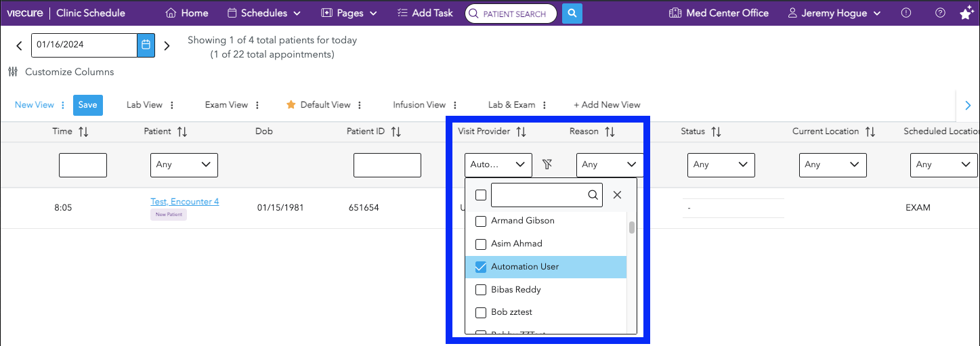Switch to Exam View tab
The height and width of the screenshot is (346, 980).
(226, 105)
